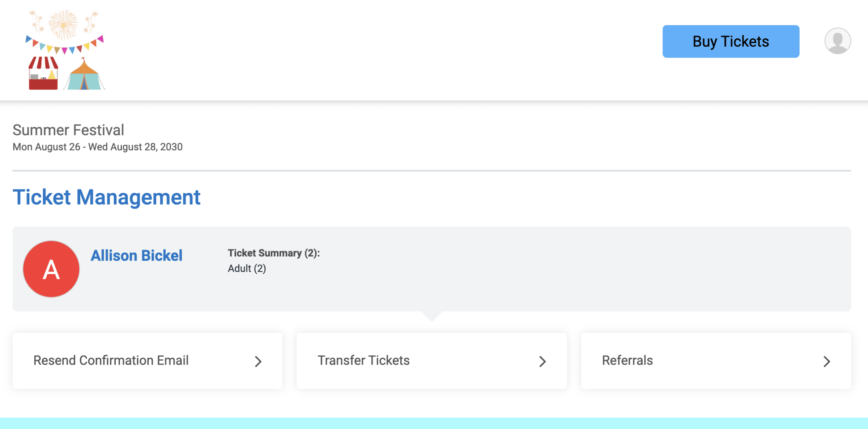The height and width of the screenshot is (429, 868).
Task: Select the Resend Confirmation Email option
Action: [147, 361]
